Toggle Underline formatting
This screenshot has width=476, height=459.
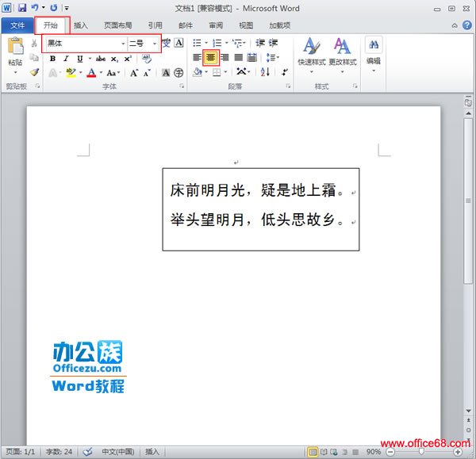click(x=80, y=59)
